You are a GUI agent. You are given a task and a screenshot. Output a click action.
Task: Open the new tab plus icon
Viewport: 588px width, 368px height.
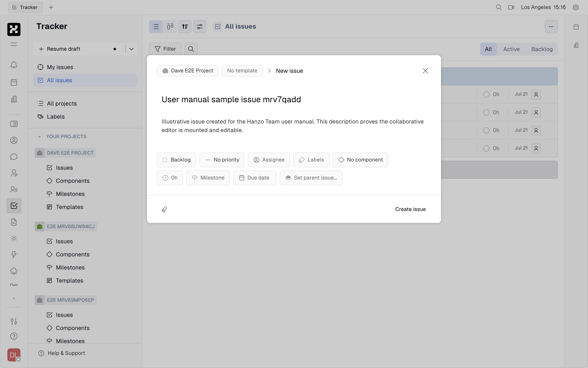[x=51, y=7]
